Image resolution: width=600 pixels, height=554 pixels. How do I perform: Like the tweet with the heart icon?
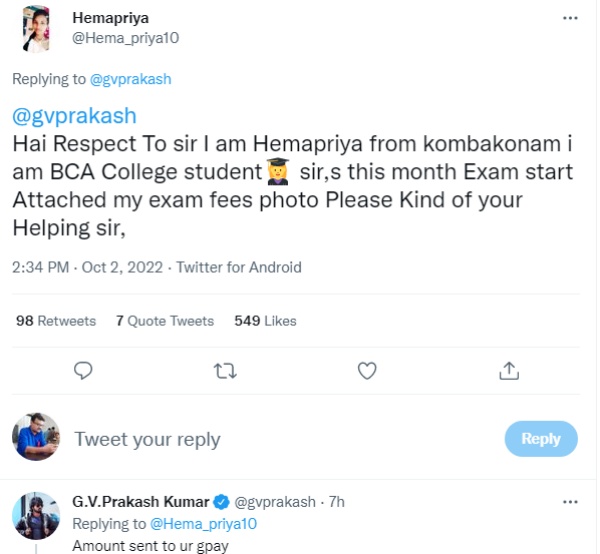(x=367, y=371)
